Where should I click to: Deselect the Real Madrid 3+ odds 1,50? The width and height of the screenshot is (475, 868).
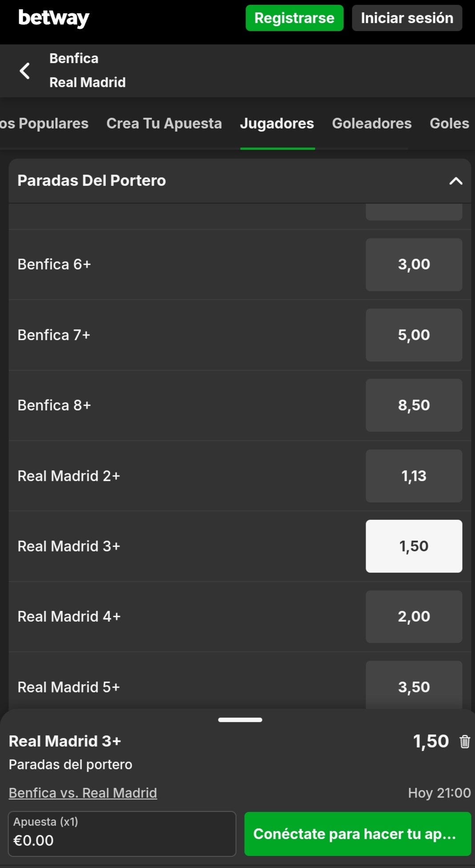point(414,546)
